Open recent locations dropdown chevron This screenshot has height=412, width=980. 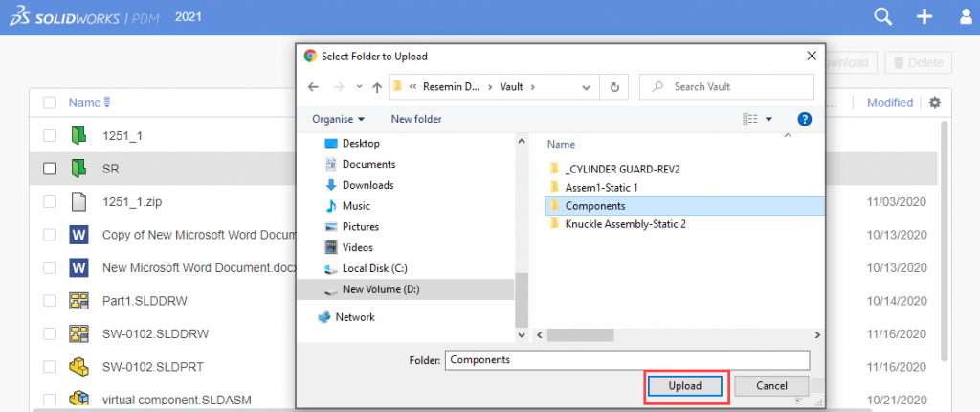[356, 86]
